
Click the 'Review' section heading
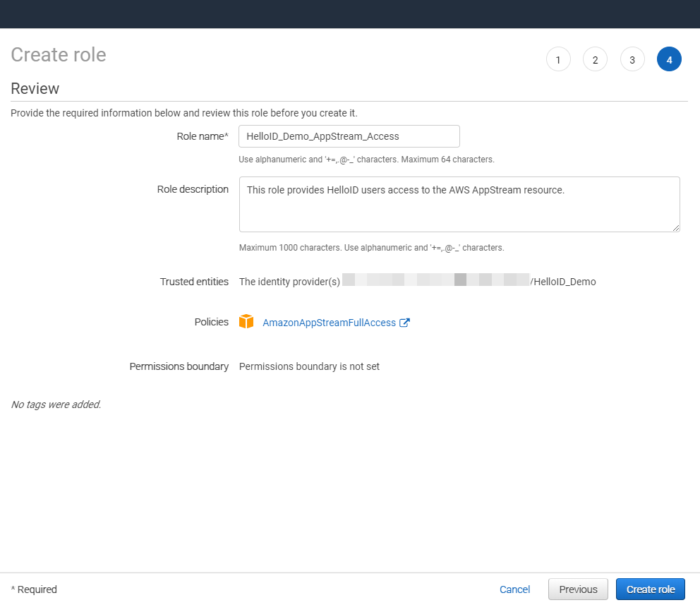tap(35, 89)
